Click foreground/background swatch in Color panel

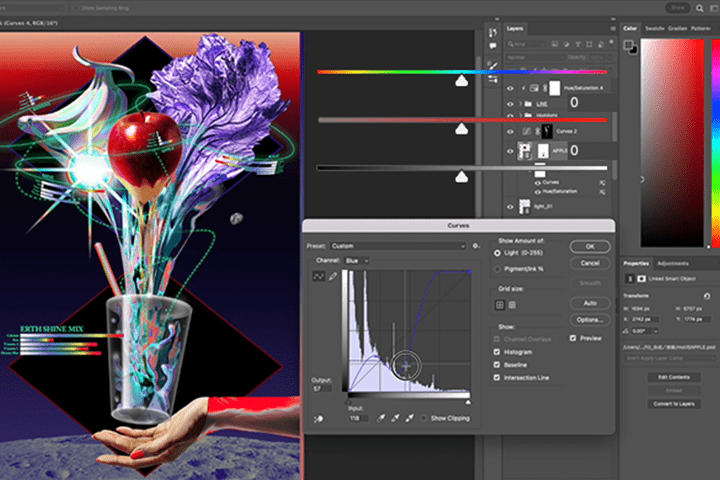[x=630, y=46]
